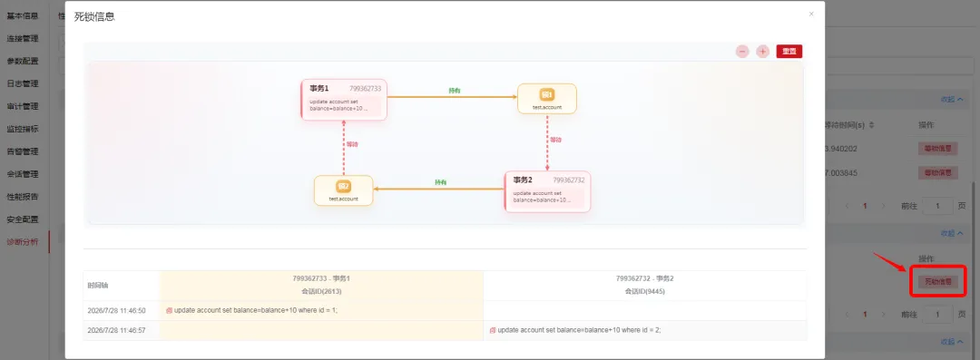
Task: Select the 事务2 node in the graph
Action: pos(547,191)
